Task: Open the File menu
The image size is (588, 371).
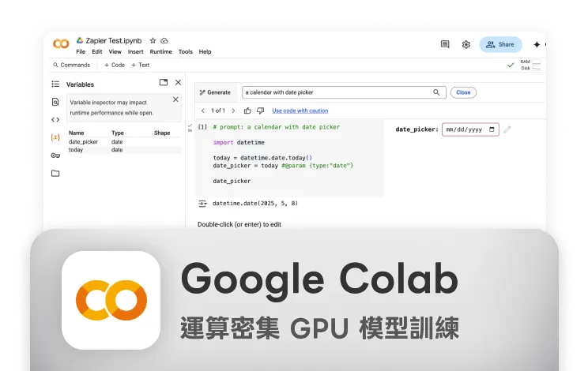Action: pyautogui.click(x=81, y=51)
